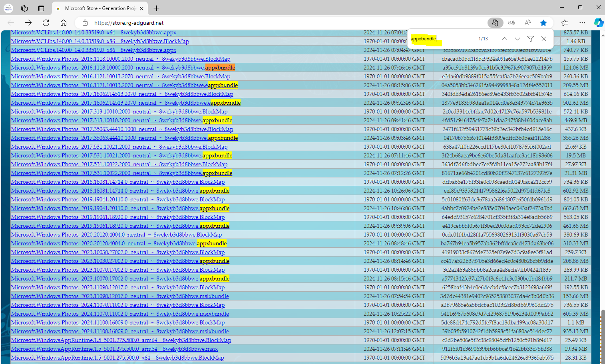Screen dimensions: 605x364
Task: Download Photos 2016.1118.10000.2000 appxbundle link
Action: (123, 68)
